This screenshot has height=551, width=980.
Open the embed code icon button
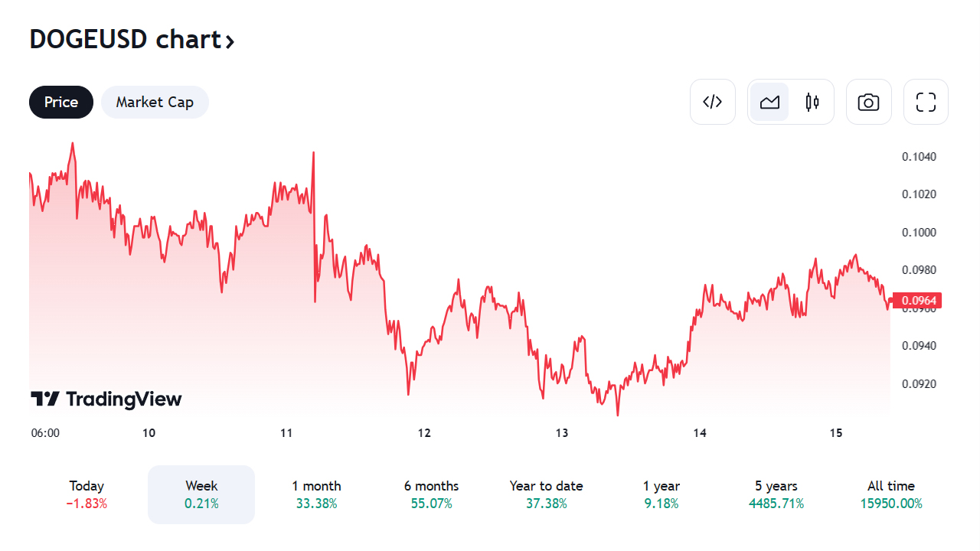pyautogui.click(x=713, y=102)
